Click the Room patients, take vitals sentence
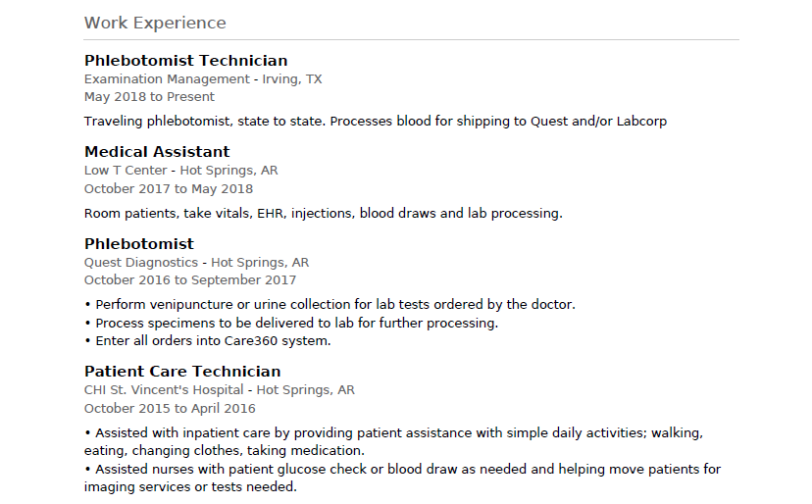Screen dimensions: 812x504 click(324, 214)
